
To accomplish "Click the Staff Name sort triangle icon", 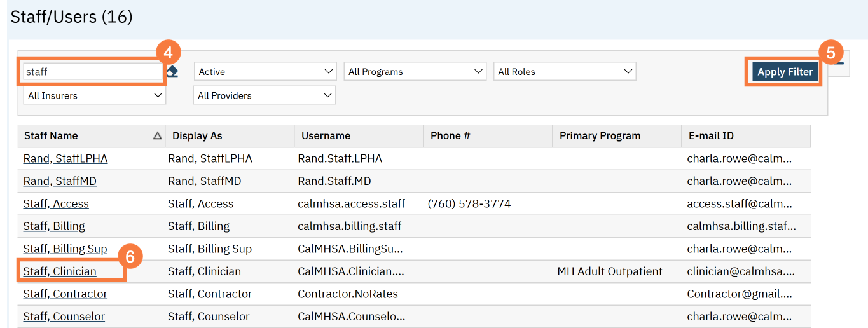I will coord(157,135).
